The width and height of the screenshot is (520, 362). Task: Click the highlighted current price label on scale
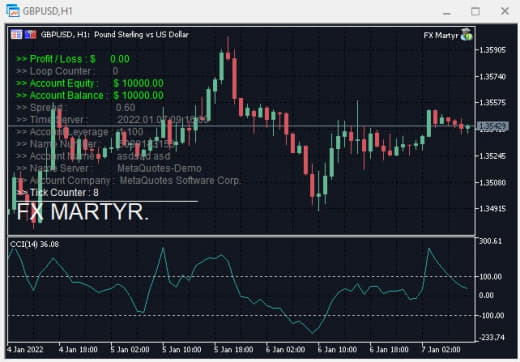click(492, 126)
